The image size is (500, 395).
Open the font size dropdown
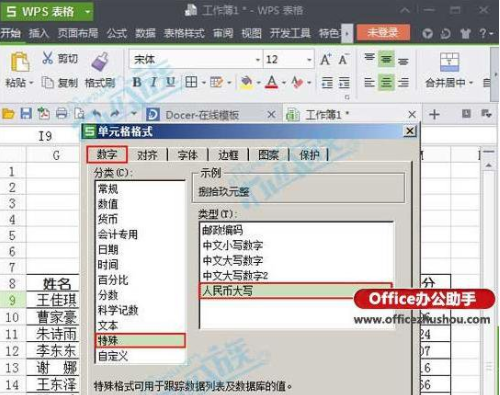309,60
